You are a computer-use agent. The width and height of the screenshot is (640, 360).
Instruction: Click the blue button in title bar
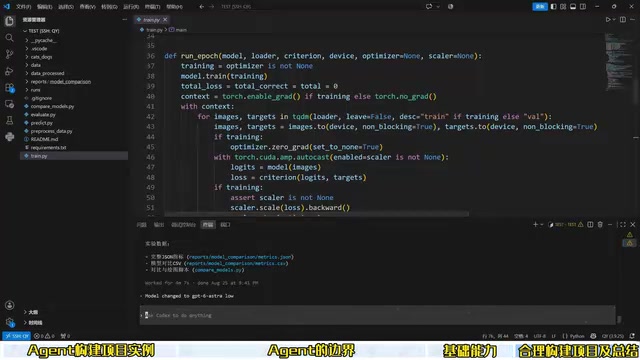click(x=540, y=7)
